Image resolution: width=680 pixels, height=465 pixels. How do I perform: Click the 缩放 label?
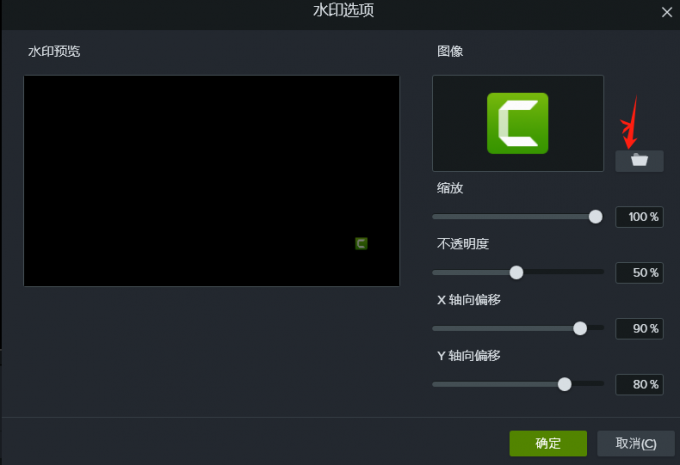click(450, 188)
